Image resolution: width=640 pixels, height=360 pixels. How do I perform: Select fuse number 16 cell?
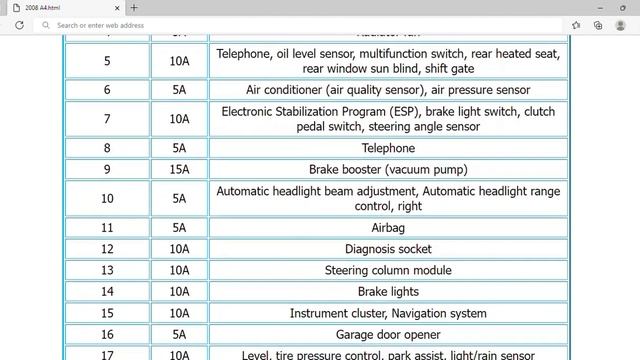coord(107,335)
